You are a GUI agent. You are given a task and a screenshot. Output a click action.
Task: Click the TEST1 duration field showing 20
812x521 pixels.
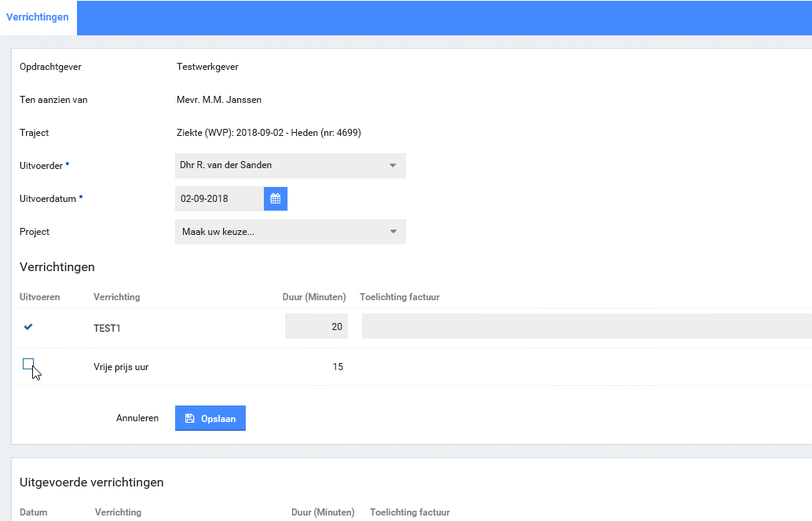pos(316,327)
